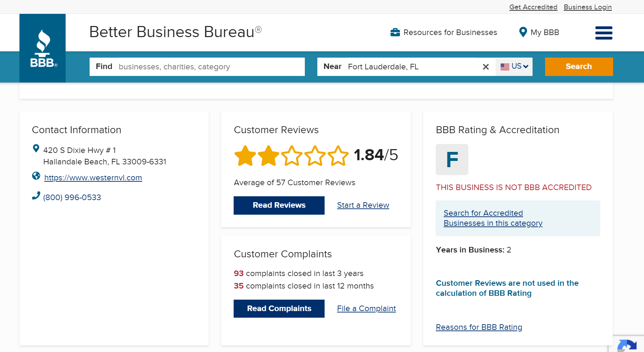
Task: Click the F rating badge
Action: pos(452,160)
